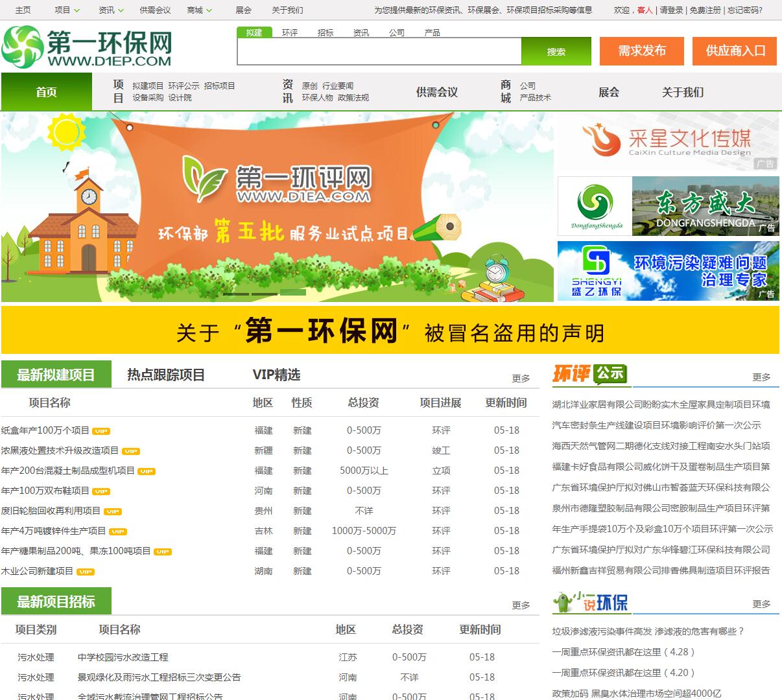Screen dimensions: 782x700
Task: Expand the 资讯 dropdown in top bar
Action: tap(111, 10)
